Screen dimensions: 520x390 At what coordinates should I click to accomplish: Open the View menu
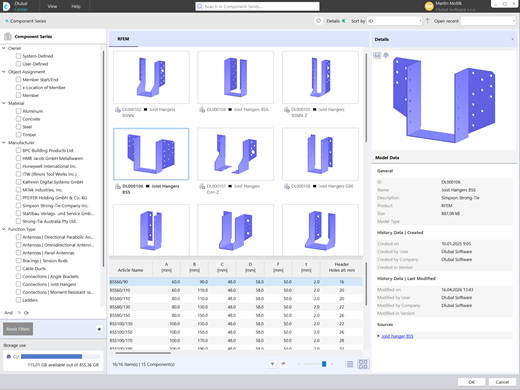[52, 6]
